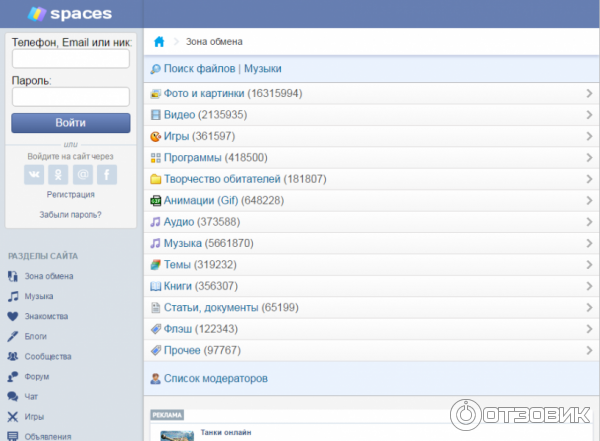Open Блоги section in sidebar
This screenshot has width=600, height=441.
coord(36,336)
